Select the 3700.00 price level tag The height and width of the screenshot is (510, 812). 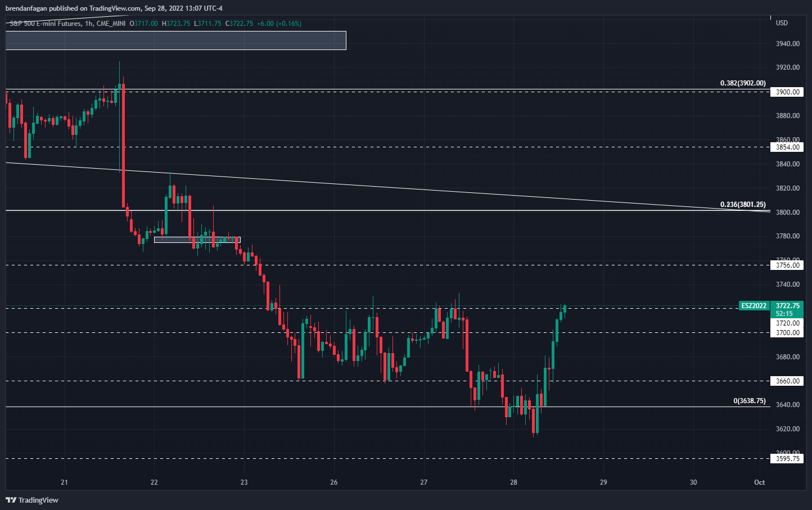tap(787, 333)
